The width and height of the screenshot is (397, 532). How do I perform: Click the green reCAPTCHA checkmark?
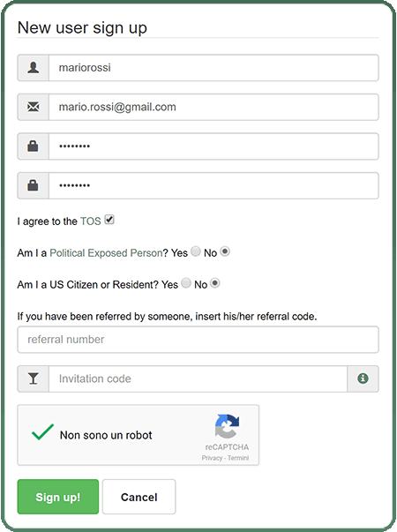(42, 432)
